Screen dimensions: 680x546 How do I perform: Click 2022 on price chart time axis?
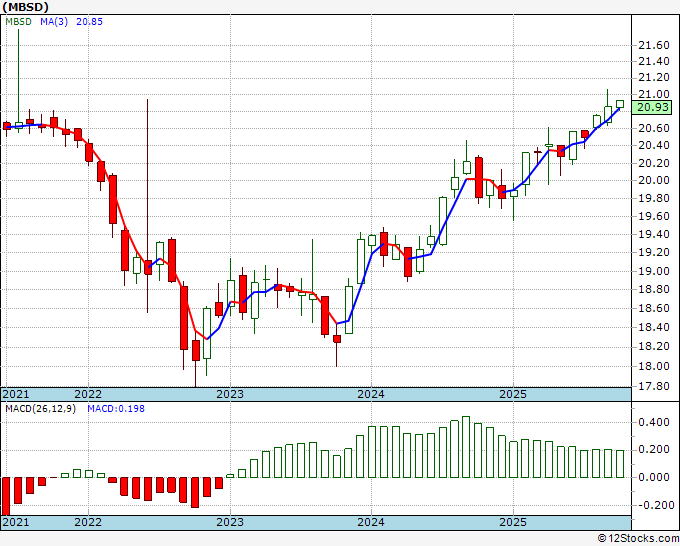click(x=88, y=394)
